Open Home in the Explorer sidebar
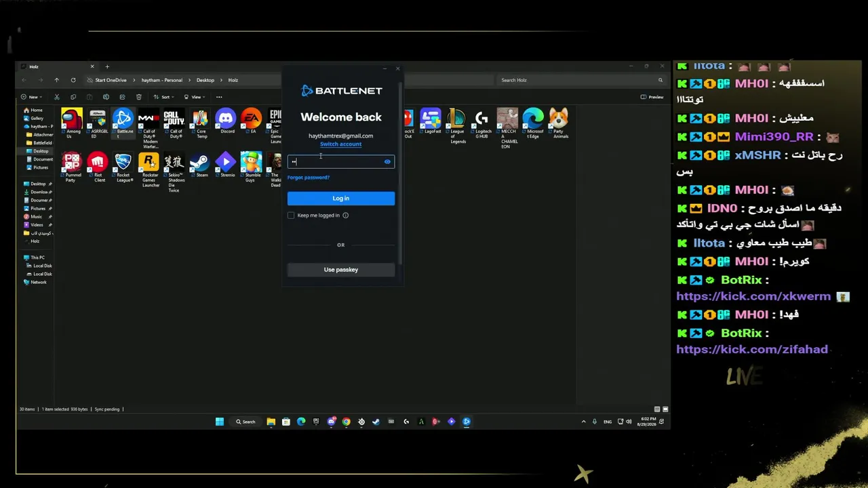Viewport: 868px width, 488px height. [x=33, y=110]
